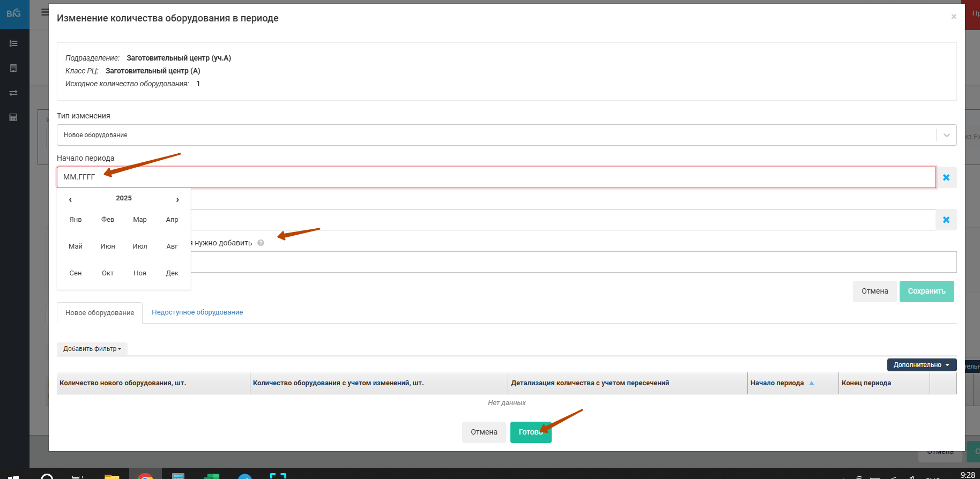Click the BFG logo in sidebar

coord(14,13)
